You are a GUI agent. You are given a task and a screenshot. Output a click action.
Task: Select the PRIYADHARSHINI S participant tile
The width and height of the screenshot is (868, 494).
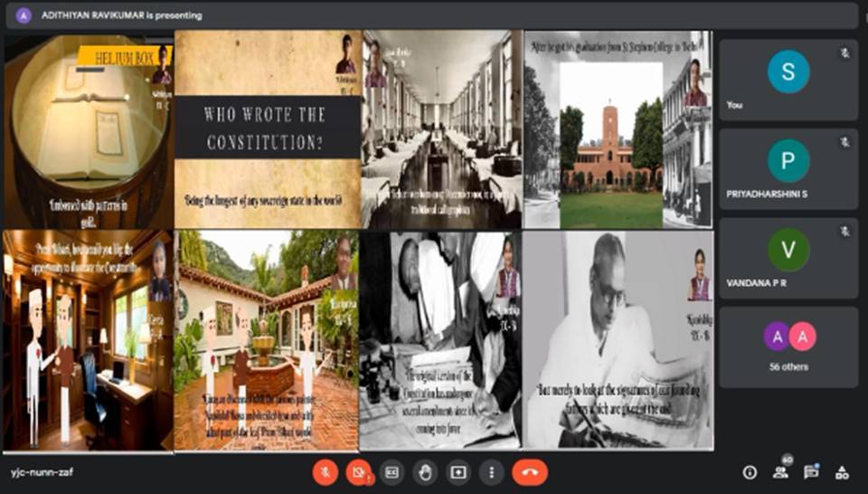click(x=788, y=169)
